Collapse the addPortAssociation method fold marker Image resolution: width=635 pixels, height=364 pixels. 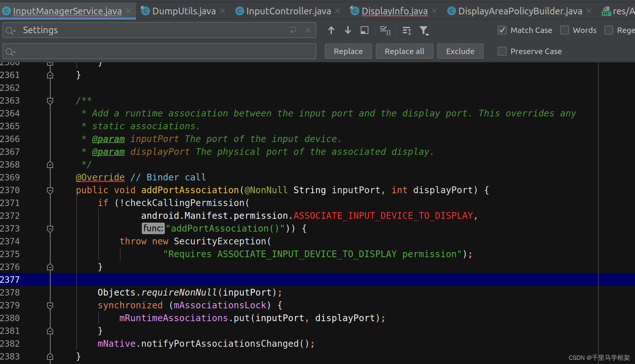[50, 191]
